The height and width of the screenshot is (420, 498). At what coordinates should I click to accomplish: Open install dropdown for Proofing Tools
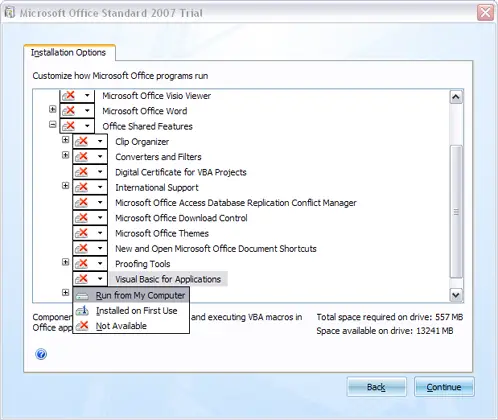coord(90,264)
